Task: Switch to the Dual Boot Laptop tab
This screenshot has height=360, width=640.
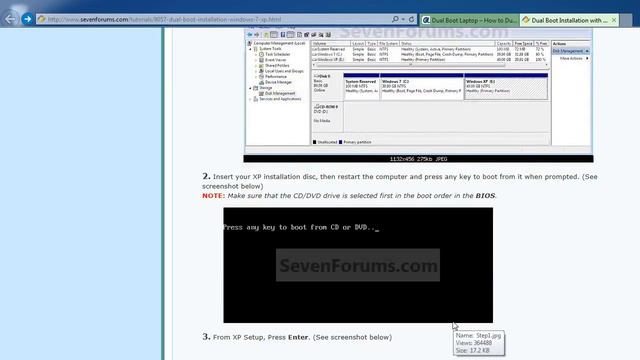Action: point(469,20)
